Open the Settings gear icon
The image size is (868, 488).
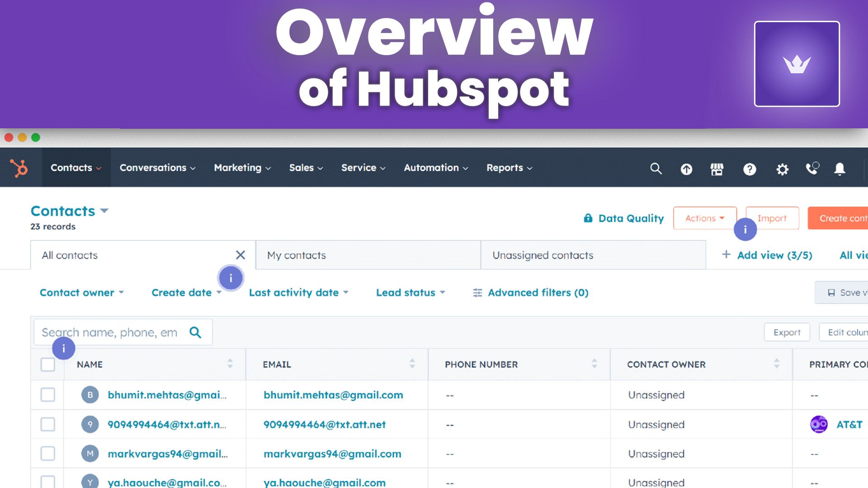(x=782, y=169)
